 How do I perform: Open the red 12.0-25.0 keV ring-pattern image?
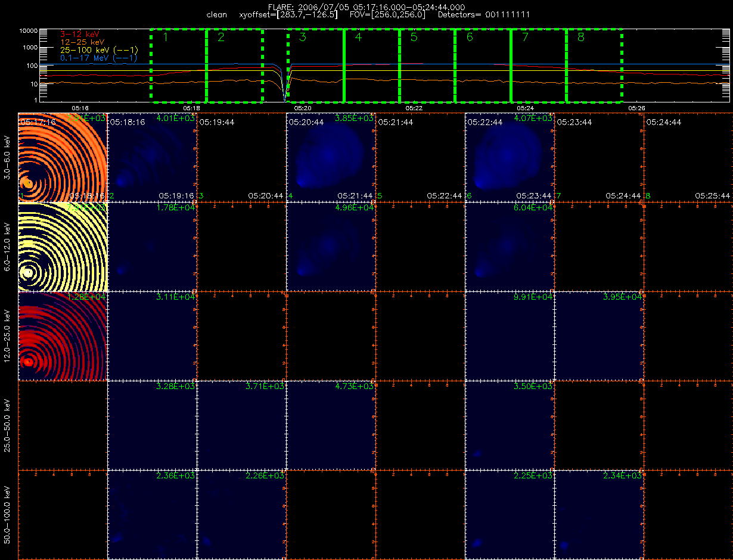(63, 336)
